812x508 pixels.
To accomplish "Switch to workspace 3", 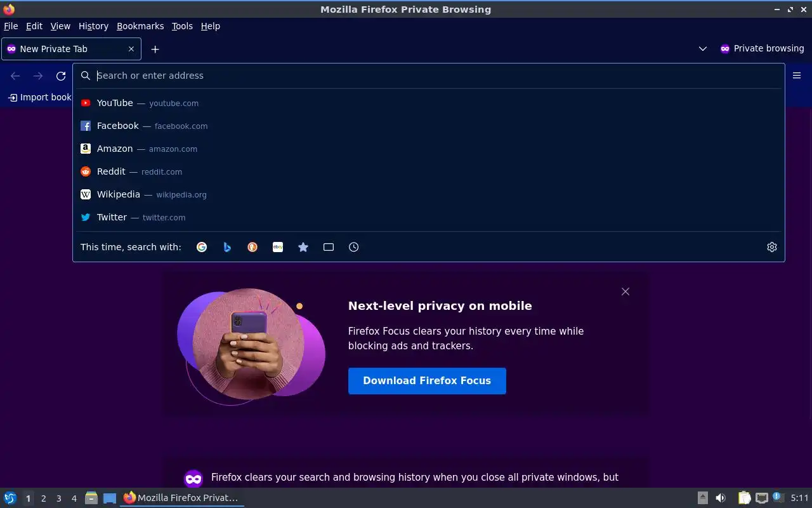I will (58, 498).
